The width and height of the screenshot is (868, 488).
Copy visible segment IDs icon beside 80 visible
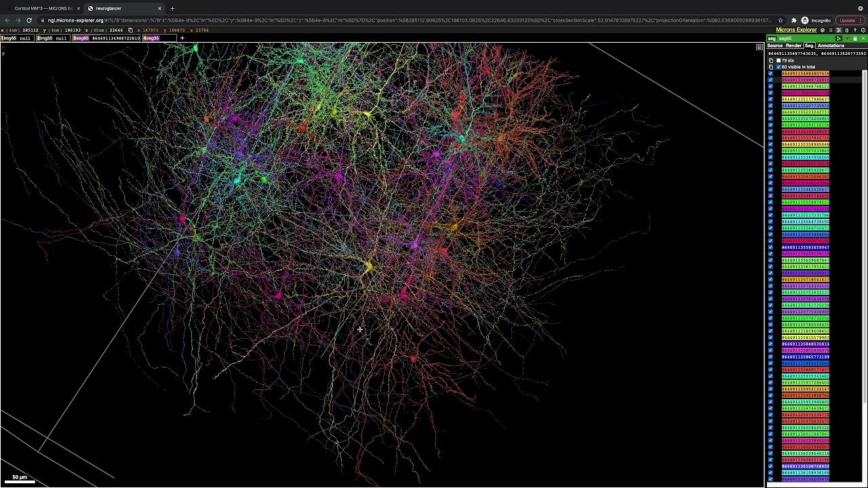tap(771, 67)
